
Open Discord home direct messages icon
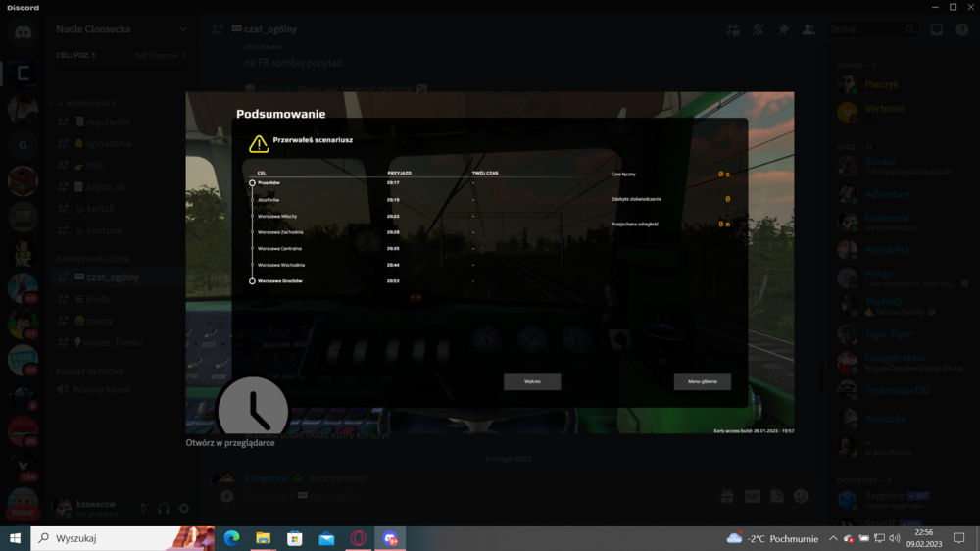(x=24, y=32)
